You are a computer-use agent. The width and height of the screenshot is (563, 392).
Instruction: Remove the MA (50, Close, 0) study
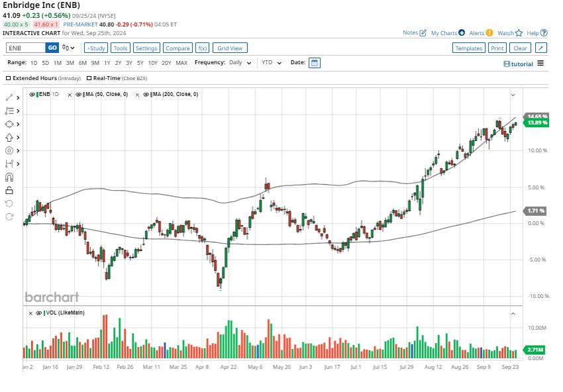[x=70, y=95]
